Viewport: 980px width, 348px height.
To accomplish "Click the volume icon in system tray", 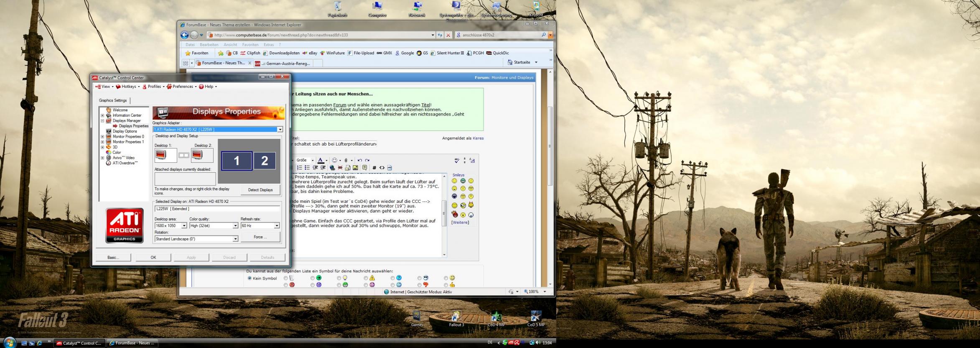I will [538, 343].
